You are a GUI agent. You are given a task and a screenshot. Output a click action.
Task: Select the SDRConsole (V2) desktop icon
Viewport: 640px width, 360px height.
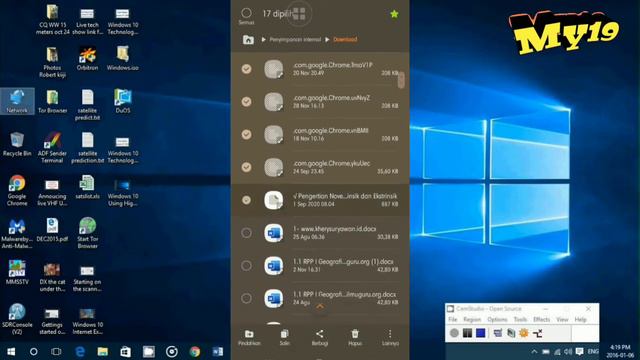click(x=17, y=319)
